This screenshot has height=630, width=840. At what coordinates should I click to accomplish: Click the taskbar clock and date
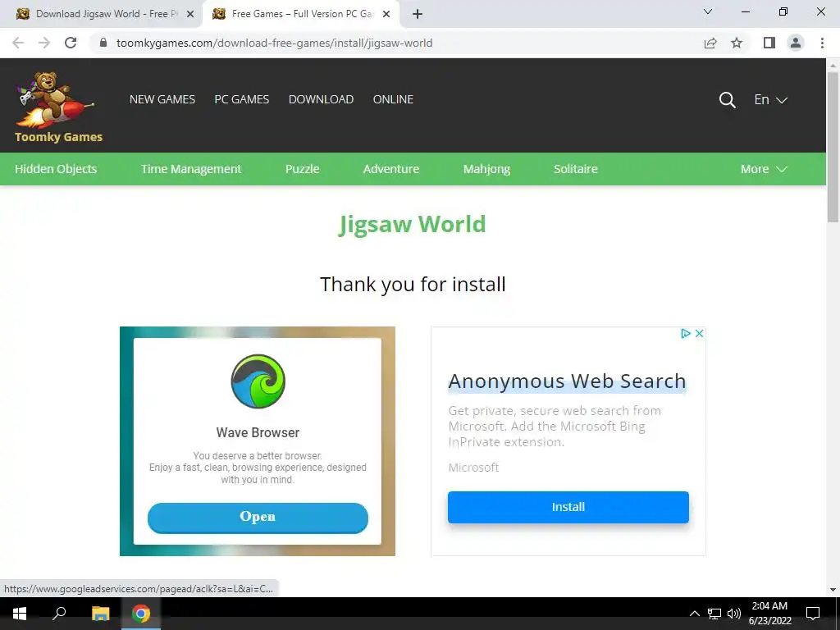(x=769, y=614)
